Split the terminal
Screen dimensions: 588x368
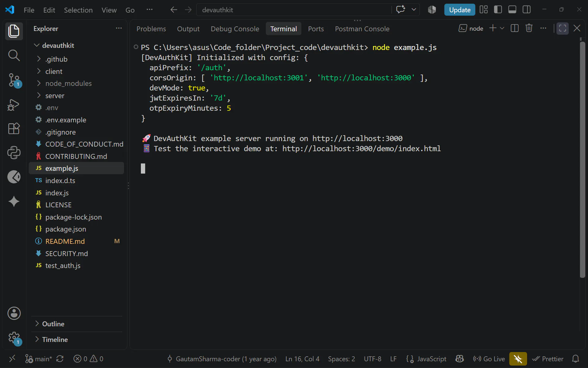[x=514, y=28]
